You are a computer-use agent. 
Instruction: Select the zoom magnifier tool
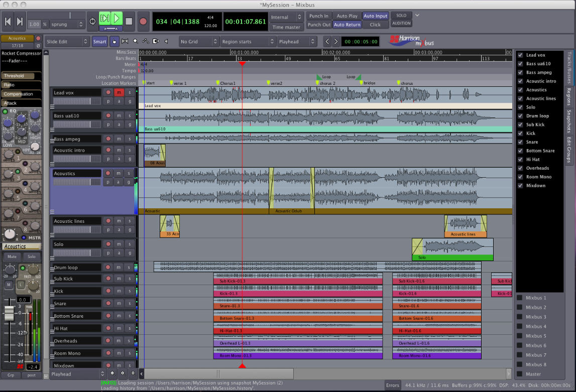pos(135,41)
